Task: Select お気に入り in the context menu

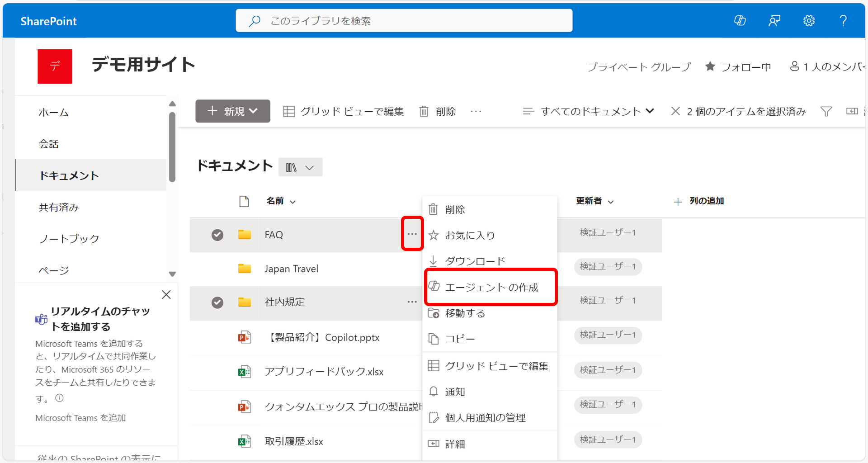Action: coord(490,235)
